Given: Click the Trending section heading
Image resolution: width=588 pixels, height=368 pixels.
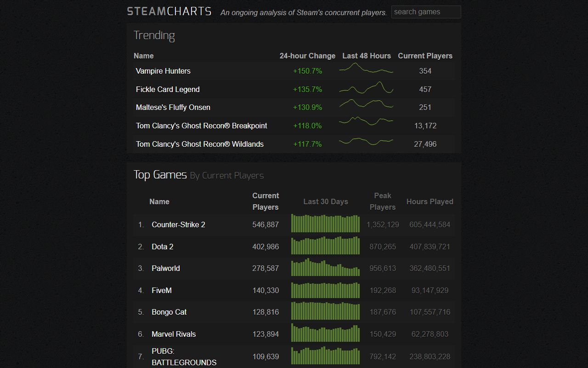Looking at the screenshot, I should 154,35.
